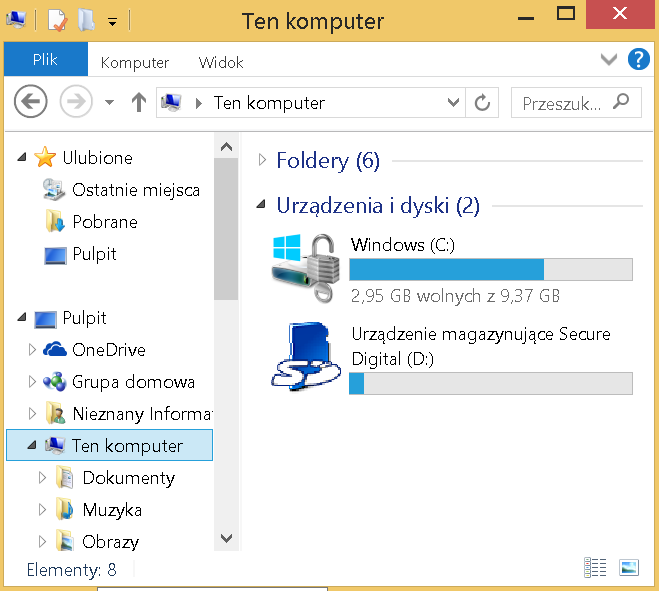Select Pobrane in the favorites list
This screenshot has width=659, height=591.
pyautogui.click(x=104, y=222)
